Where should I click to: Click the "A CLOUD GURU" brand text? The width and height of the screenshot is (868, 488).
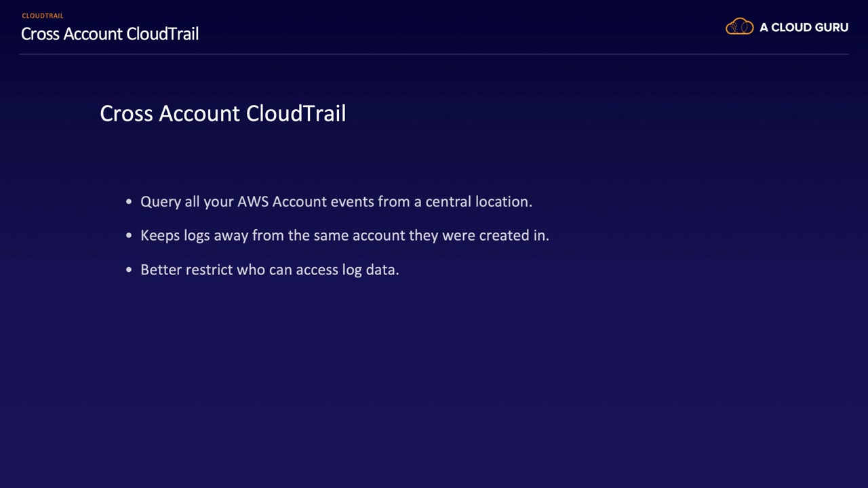[804, 28]
